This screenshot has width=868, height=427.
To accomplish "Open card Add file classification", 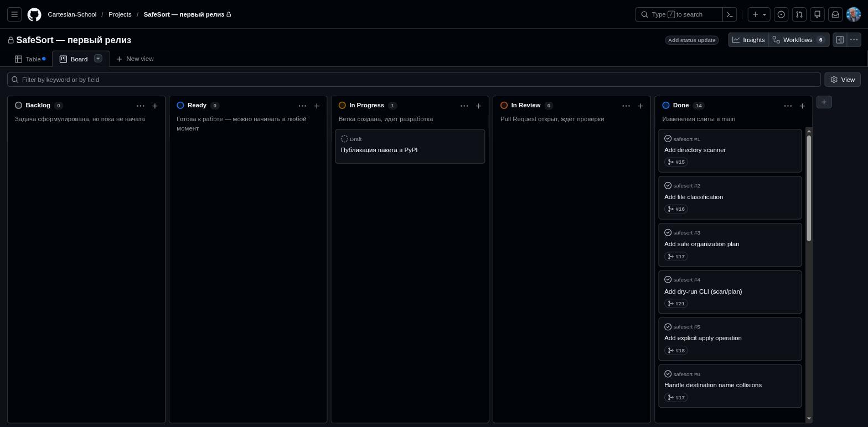I will (694, 197).
